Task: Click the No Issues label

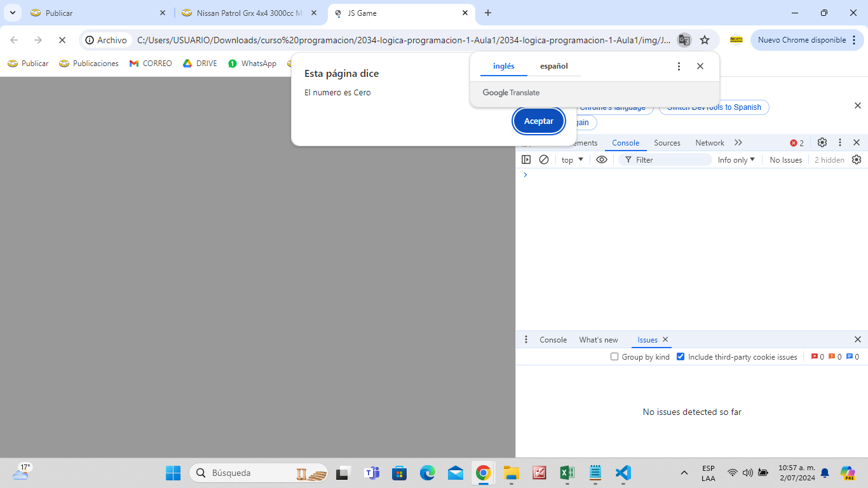Action: pyautogui.click(x=786, y=160)
